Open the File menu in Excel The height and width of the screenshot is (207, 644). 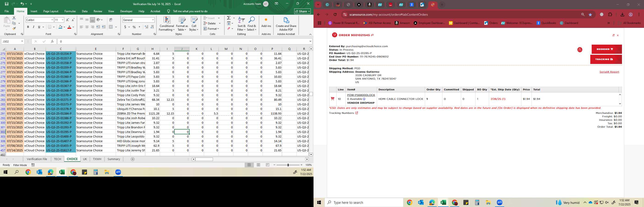7,11
